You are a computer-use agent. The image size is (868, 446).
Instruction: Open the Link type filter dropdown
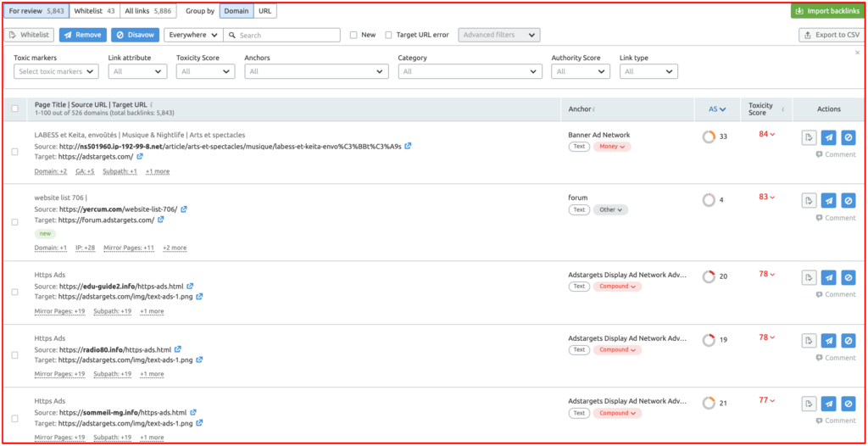pyautogui.click(x=648, y=71)
